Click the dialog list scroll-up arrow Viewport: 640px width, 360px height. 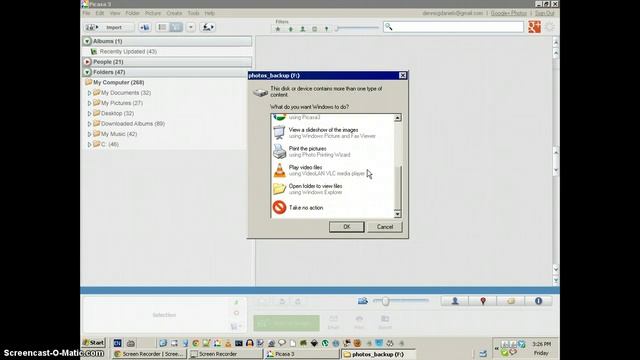pos(398,118)
